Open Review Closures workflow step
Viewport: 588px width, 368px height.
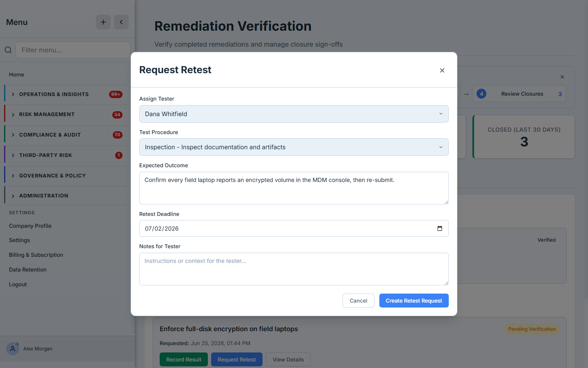tap(519, 94)
